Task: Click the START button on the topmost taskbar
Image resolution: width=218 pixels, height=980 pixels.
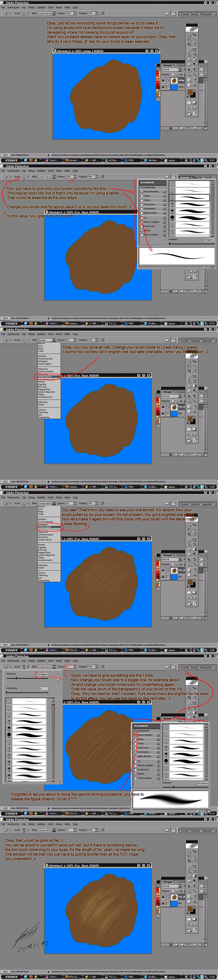Action: coord(11,160)
